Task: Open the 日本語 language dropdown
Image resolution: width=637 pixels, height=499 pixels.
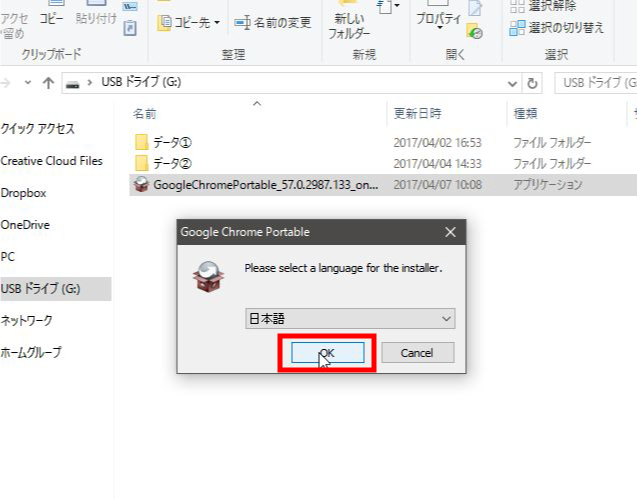Action: (350, 318)
